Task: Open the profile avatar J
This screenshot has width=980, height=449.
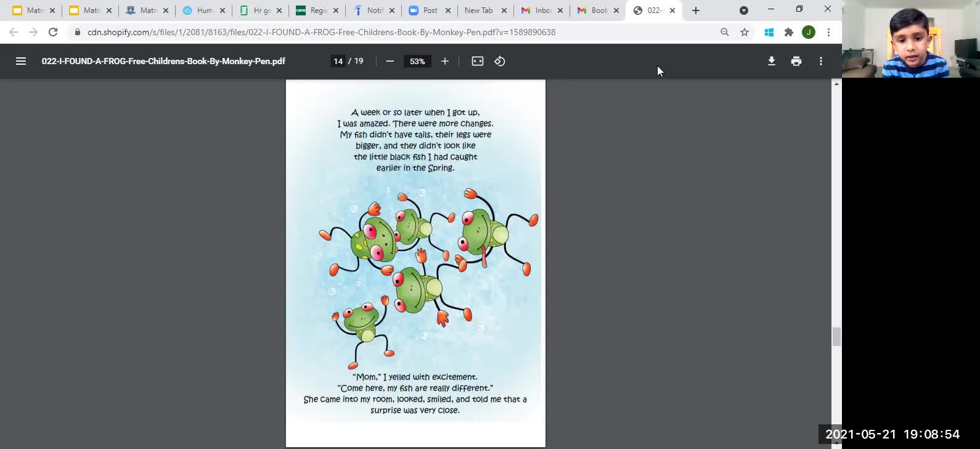Action: 809,32
